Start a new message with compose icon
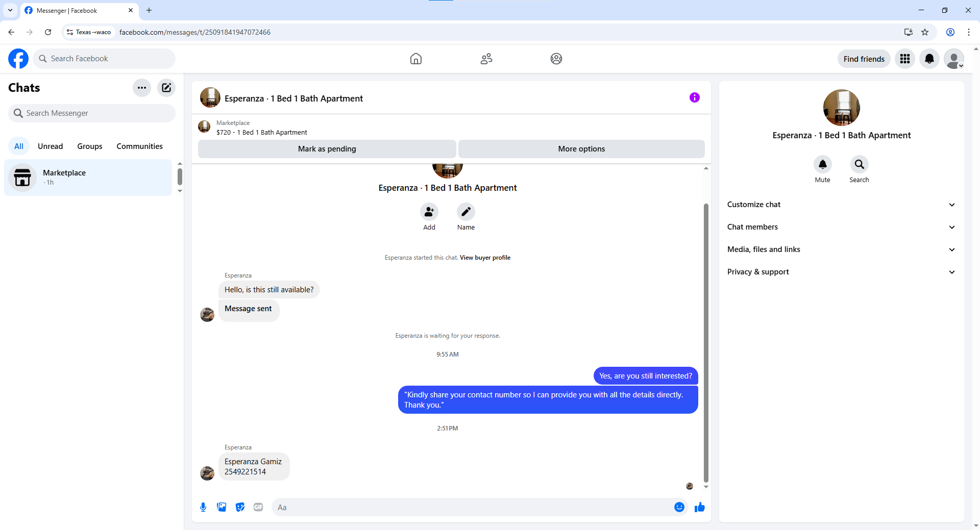The width and height of the screenshot is (980, 530). click(166, 88)
